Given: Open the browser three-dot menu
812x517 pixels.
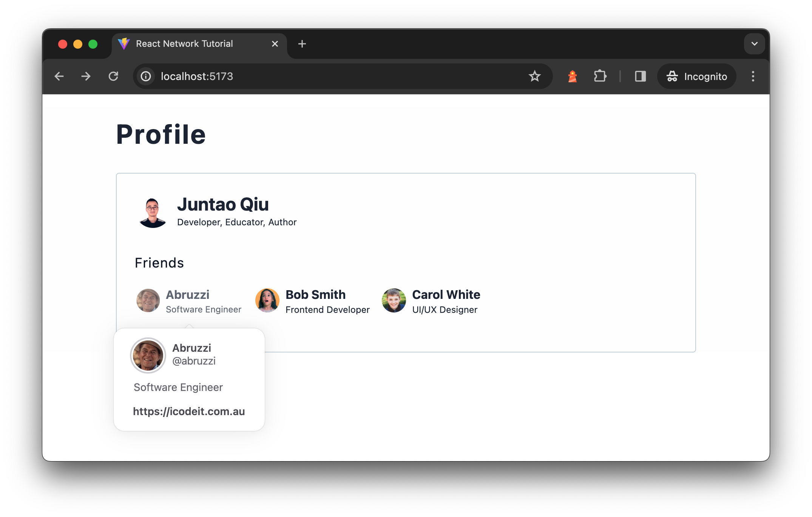Looking at the screenshot, I should point(753,76).
